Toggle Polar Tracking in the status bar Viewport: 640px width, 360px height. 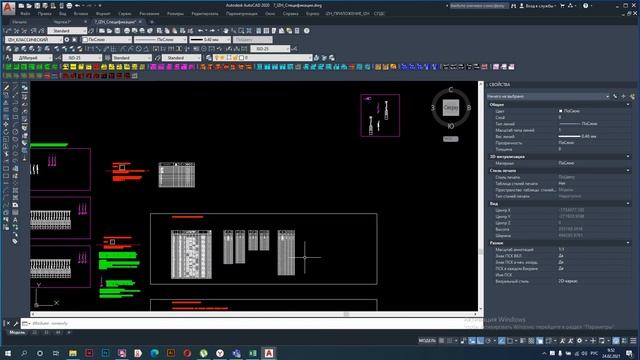489,340
